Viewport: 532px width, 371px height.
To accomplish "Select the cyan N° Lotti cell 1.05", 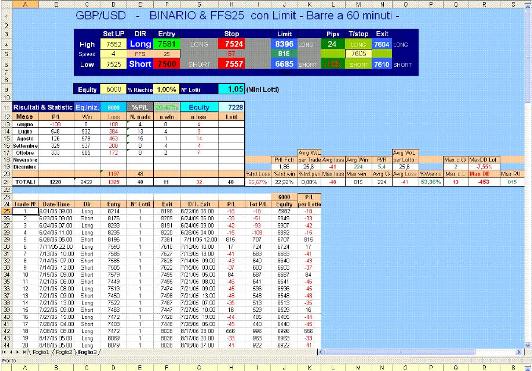I will click(231, 89).
